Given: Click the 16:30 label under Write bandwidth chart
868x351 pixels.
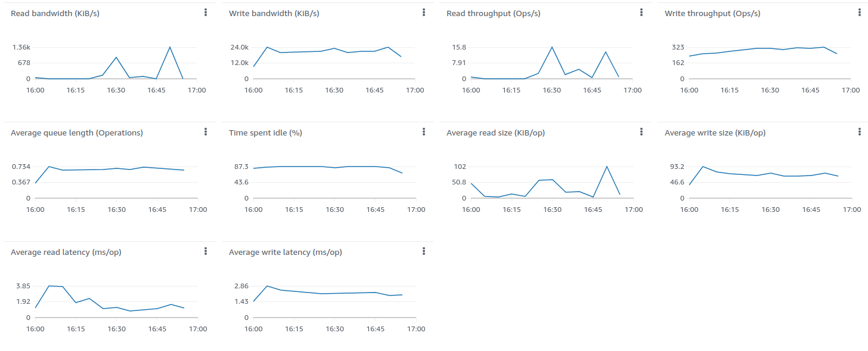Looking at the screenshot, I should click(x=334, y=90).
